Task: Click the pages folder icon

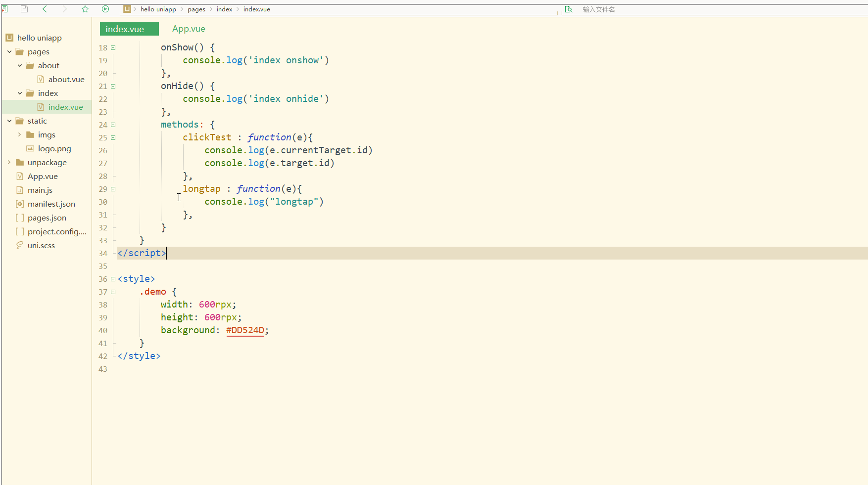Action: [x=20, y=51]
